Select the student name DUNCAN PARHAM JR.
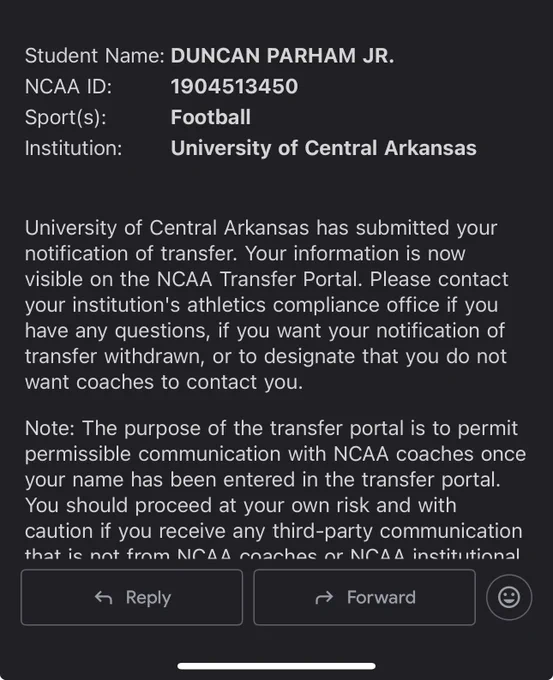Image resolution: width=553 pixels, height=680 pixels. pos(282,56)
